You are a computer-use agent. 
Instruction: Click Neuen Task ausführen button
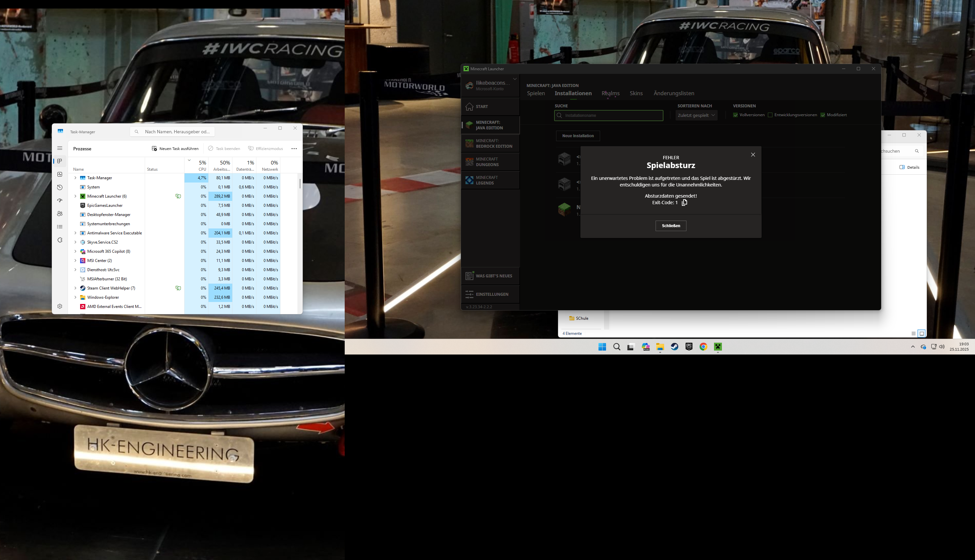(175, 148)
